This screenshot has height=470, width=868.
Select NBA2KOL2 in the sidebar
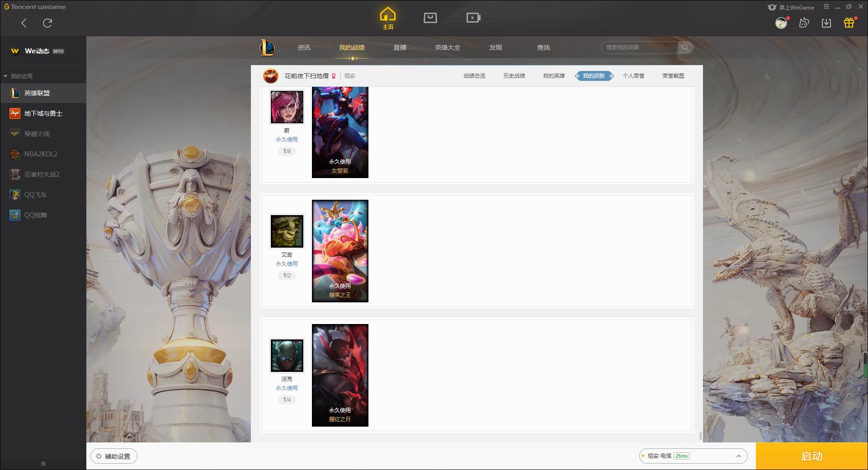click(x=43, y=154)
